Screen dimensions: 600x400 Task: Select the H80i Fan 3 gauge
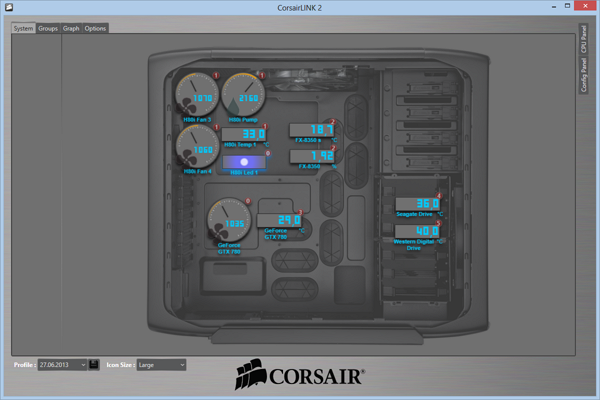pyautogui.click(x=197, y=95)
